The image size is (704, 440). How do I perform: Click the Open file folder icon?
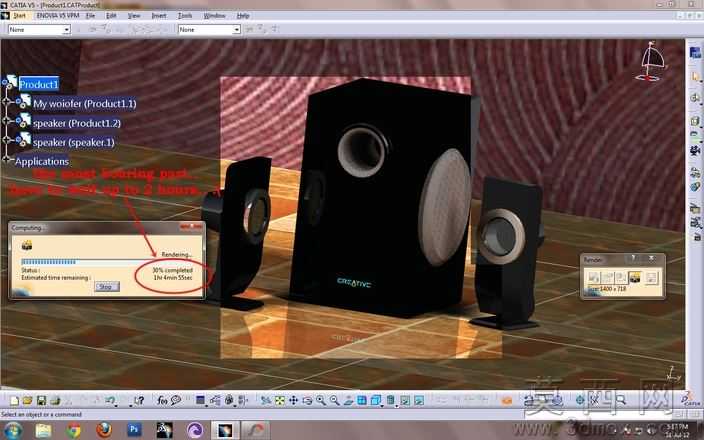[x=27, y=400]
